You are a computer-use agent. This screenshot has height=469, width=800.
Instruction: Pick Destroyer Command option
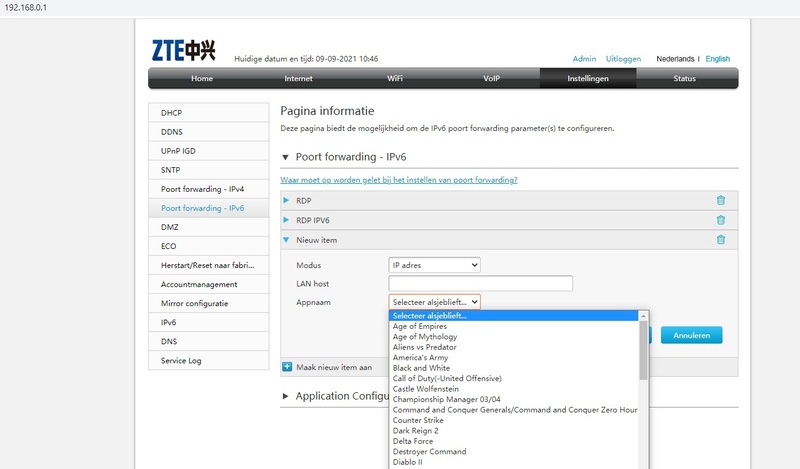[x=514, y=452]
